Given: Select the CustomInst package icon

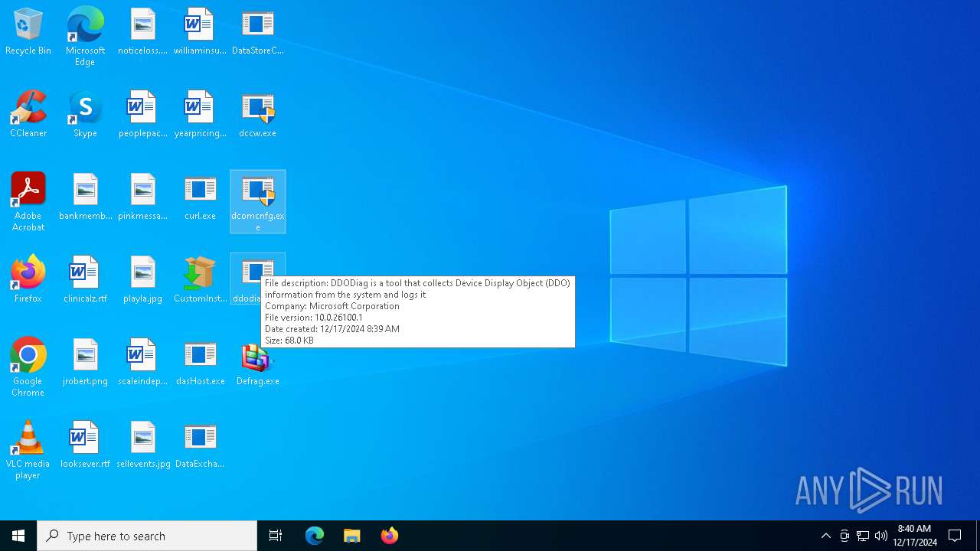Looking at the screenshot, I should pyautogui.click(x=200, y=280).
